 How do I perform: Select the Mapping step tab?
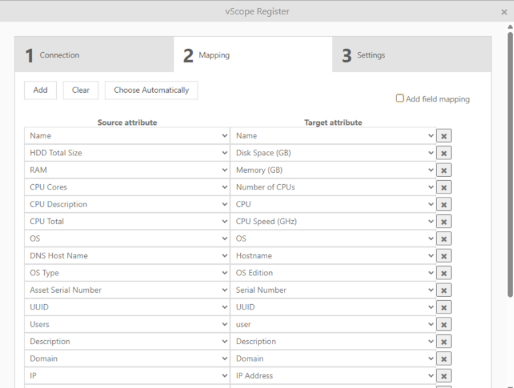[x=253, y=54]
